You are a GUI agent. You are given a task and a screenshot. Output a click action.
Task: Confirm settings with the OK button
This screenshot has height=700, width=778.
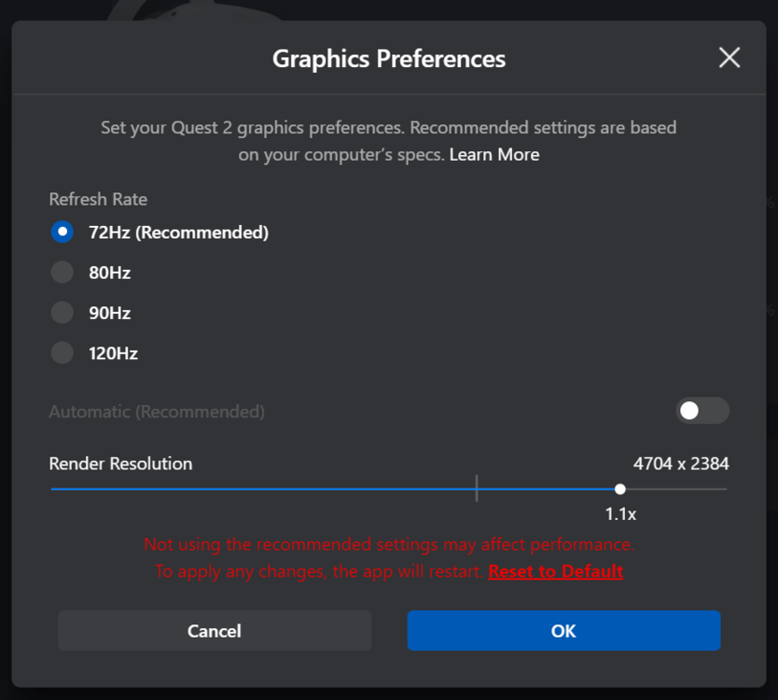click(x=563, y=631)
